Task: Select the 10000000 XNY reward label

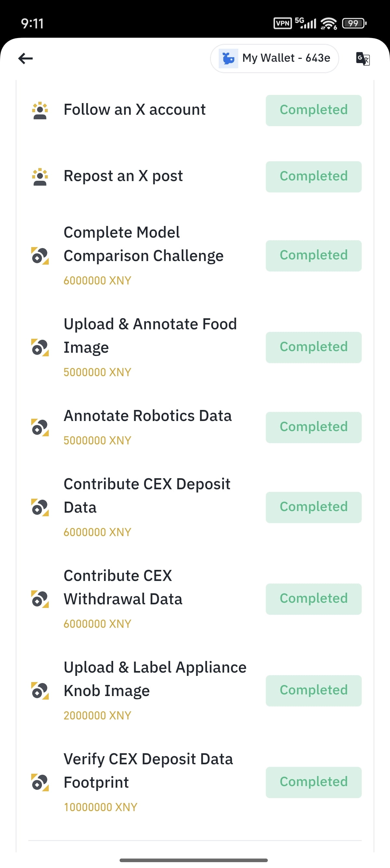Action: tap(100, 807)
